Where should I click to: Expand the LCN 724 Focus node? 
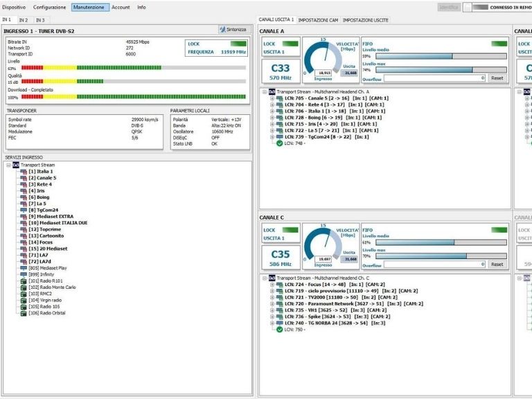tap(272, 285)
